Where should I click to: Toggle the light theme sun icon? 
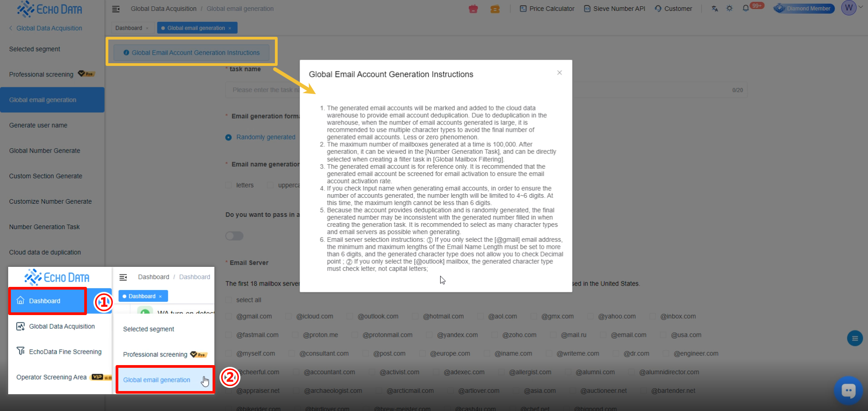pos(730,9)
